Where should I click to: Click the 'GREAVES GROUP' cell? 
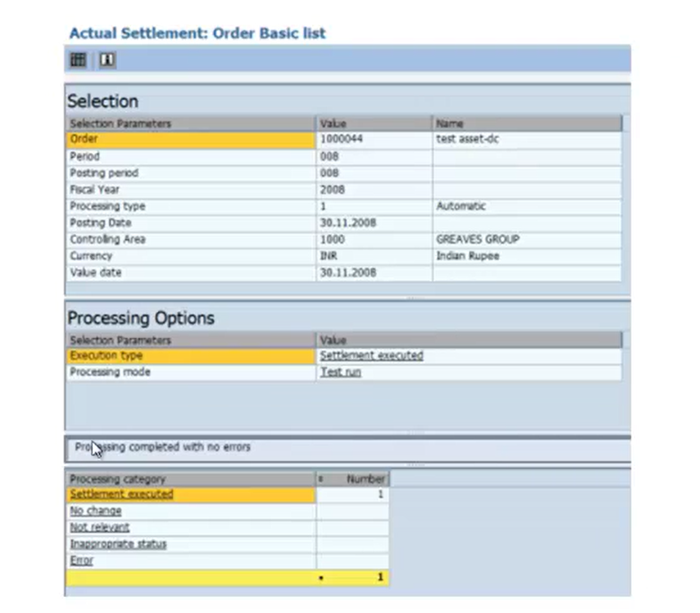pos(527,240)
